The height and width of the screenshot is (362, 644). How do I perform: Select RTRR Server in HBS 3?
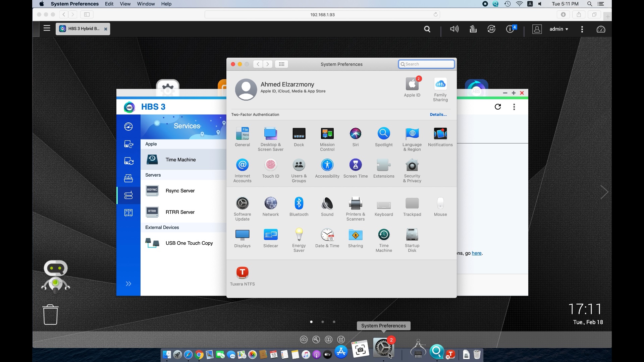(x=183, y=212)
